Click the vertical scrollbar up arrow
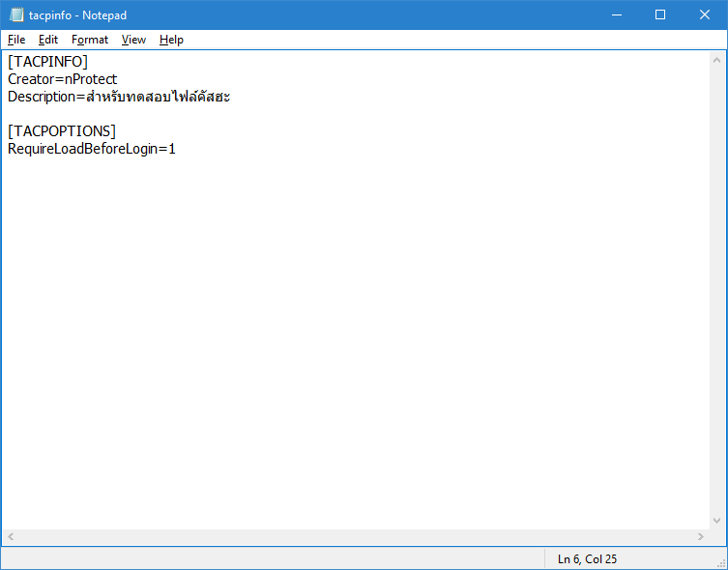 pyautogui.click(x=716, y=59)
